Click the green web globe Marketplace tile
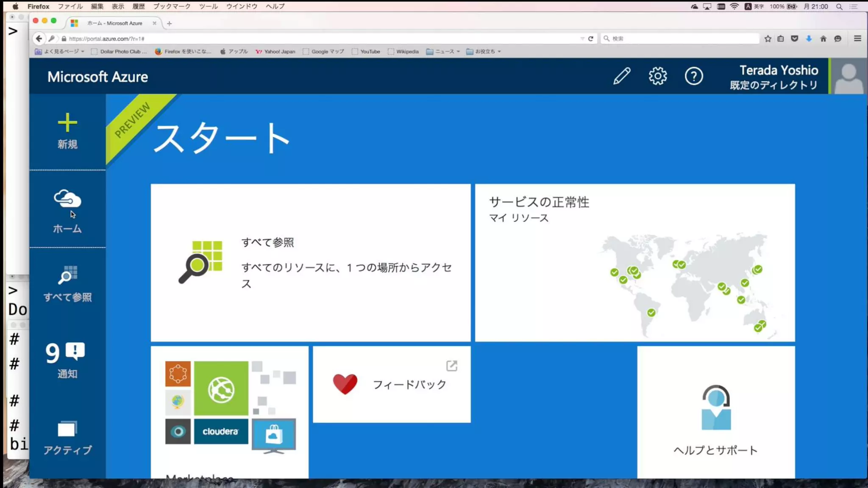This screenshot has width=868, height=488. 221,388
